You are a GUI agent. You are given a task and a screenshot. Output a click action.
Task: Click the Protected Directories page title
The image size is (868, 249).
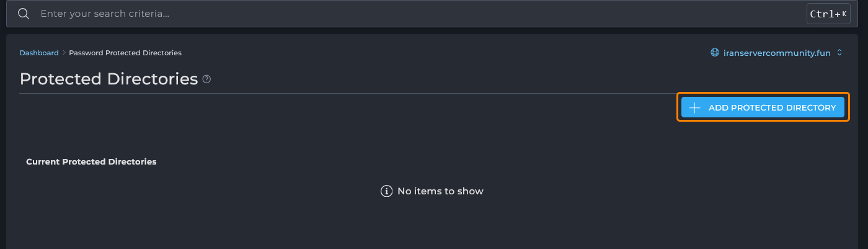pyautogui.click(x=108, y=79)
